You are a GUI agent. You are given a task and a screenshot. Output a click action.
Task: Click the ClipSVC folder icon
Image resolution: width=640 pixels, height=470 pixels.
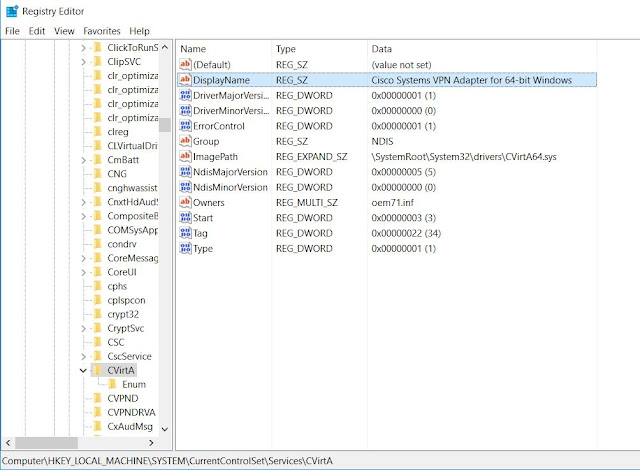[x=98, y=62]
